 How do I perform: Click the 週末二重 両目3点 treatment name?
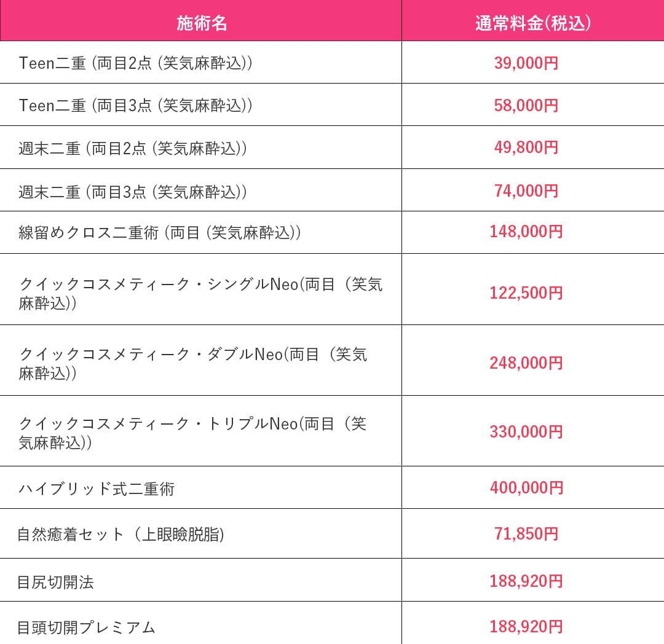point(133,192)
